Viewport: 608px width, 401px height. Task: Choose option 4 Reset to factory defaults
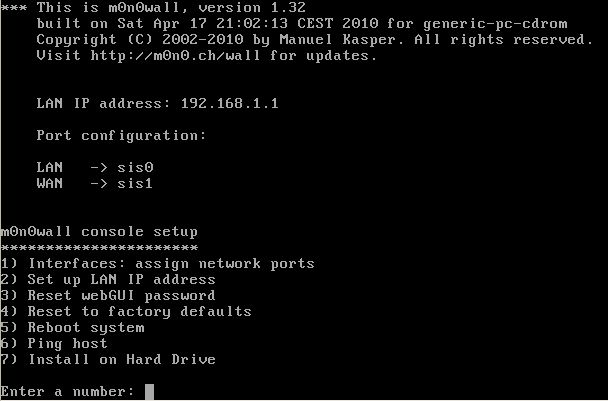[x=126, y=312]
